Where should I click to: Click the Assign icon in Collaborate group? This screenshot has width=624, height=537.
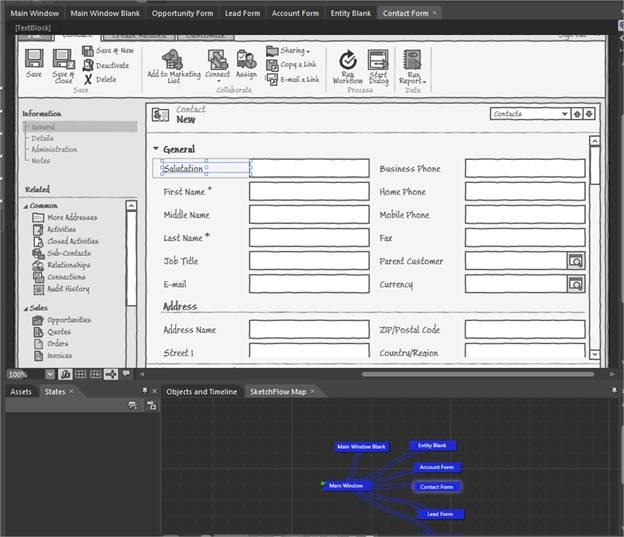(x=246, y=59)
